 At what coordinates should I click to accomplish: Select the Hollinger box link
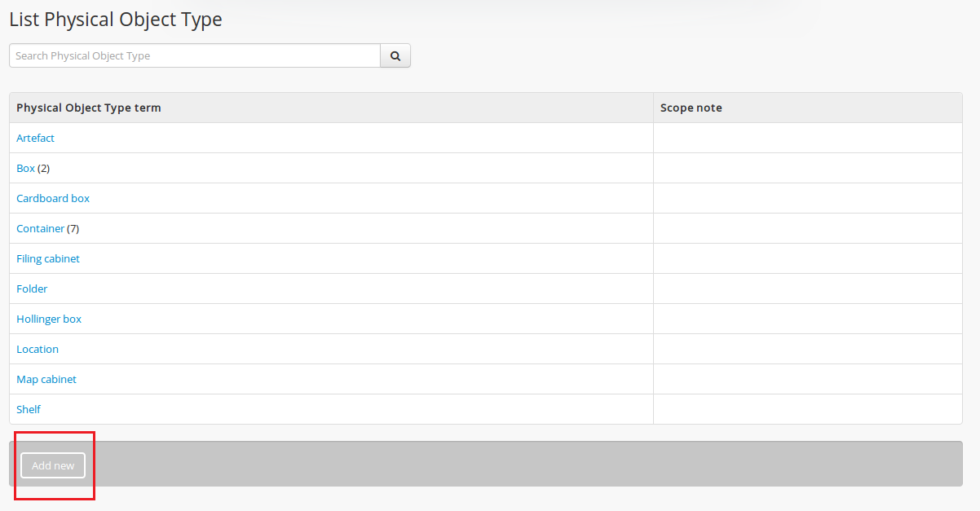pos(49,319)
